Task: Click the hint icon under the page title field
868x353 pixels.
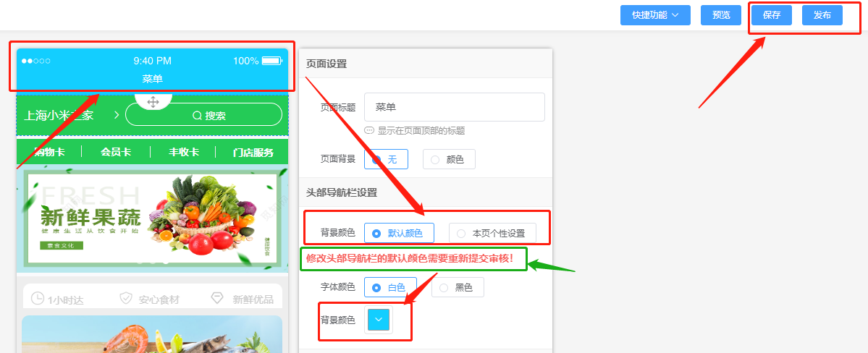Action: (369, 131)
